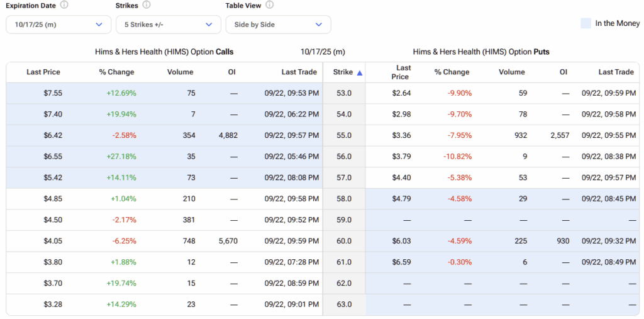Image resolution: width=644 pixels, height=319 pixels.
Task: Click put change -0.30%
Action: (x=460, y=262)
